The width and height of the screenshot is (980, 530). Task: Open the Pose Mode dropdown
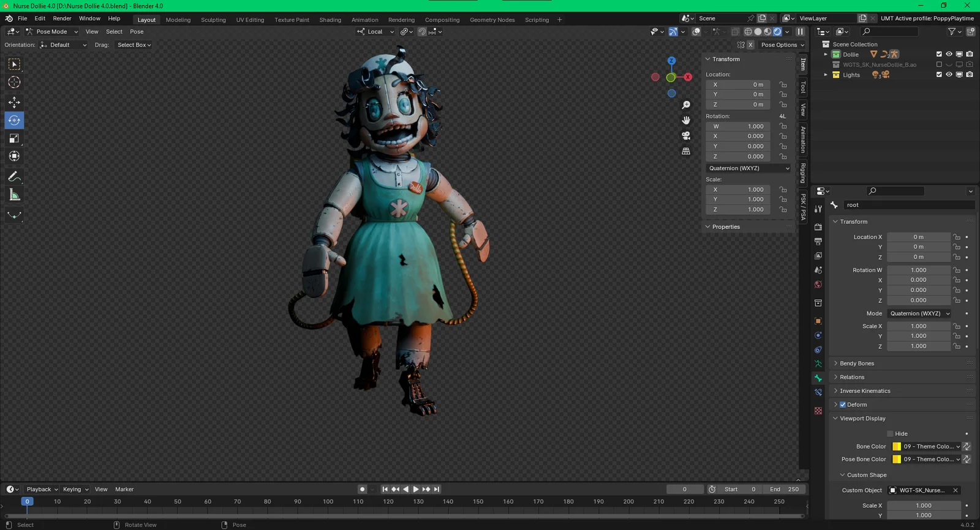[52, 32]
